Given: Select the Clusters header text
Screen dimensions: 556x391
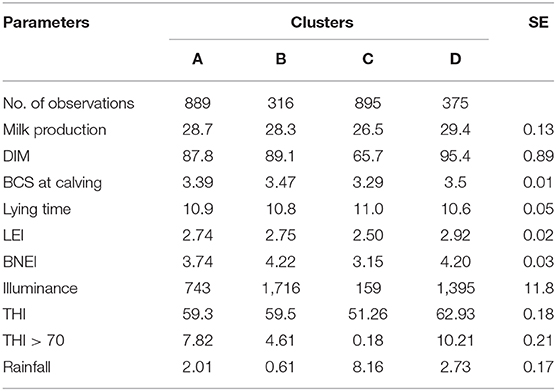Looking at the screenshot, I should (x=322, y=23).
